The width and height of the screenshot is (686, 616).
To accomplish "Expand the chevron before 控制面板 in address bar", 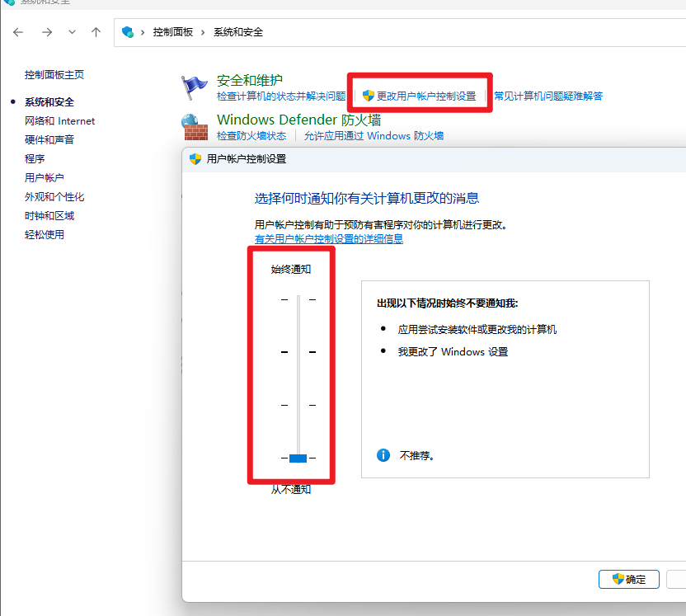I will pyautogui.click(x=143, y=32).
